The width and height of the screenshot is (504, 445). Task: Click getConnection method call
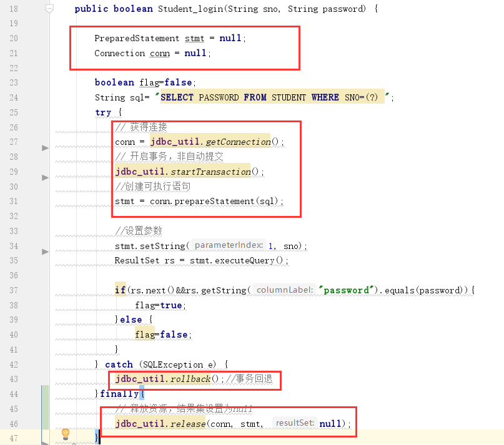point(238,142)
